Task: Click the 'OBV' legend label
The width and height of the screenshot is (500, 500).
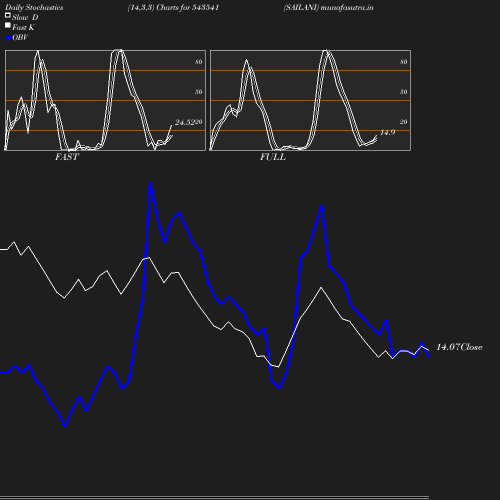Action: pos(20,38)
